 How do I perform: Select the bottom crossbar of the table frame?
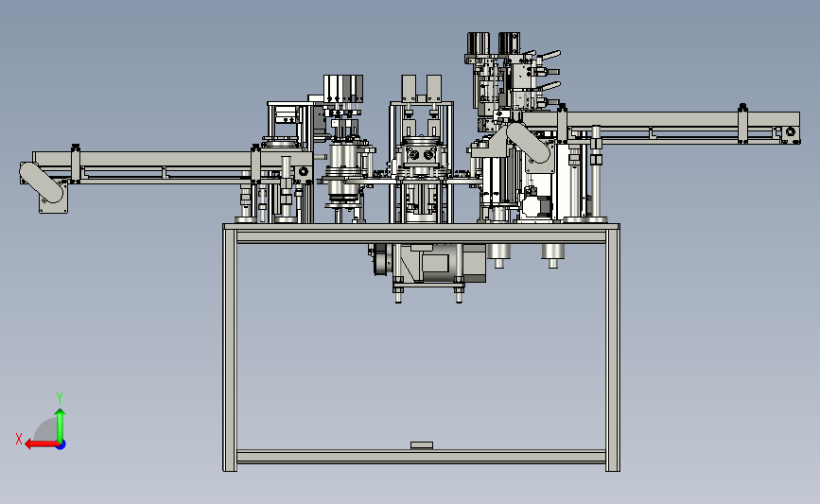[x=421, y=457]
